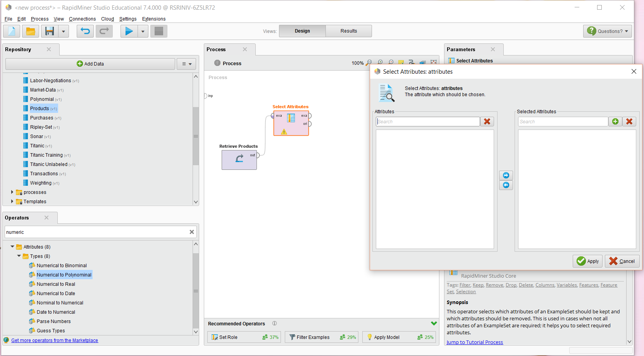The height and width of the screenshot is (356, 644).
Task: Open the File menu
Action: 9,19
